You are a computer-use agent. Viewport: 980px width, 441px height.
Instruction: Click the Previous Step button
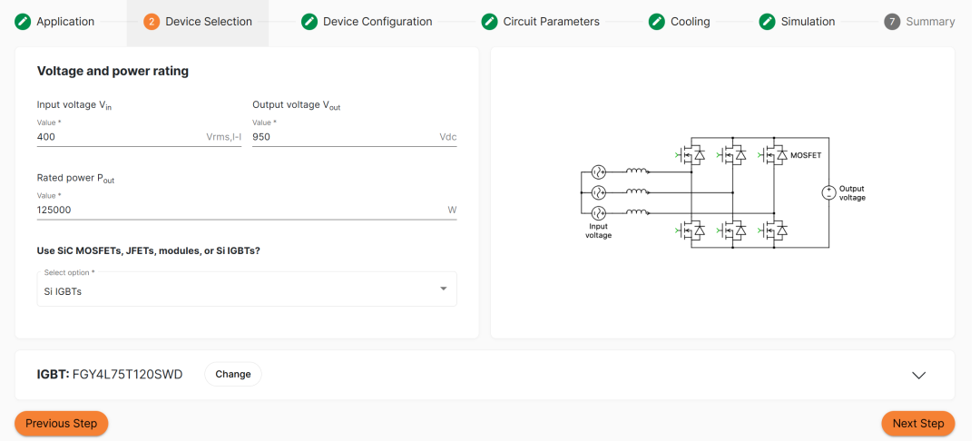[x=62, y=424]
